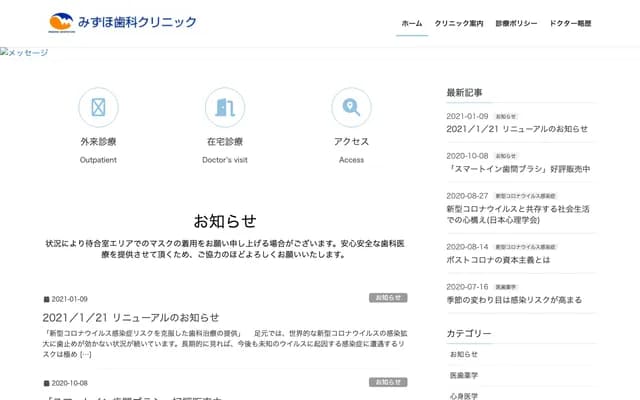Select the ホーム navigation tab
This screenshot has width=640, height=400.
coord(411,23)
